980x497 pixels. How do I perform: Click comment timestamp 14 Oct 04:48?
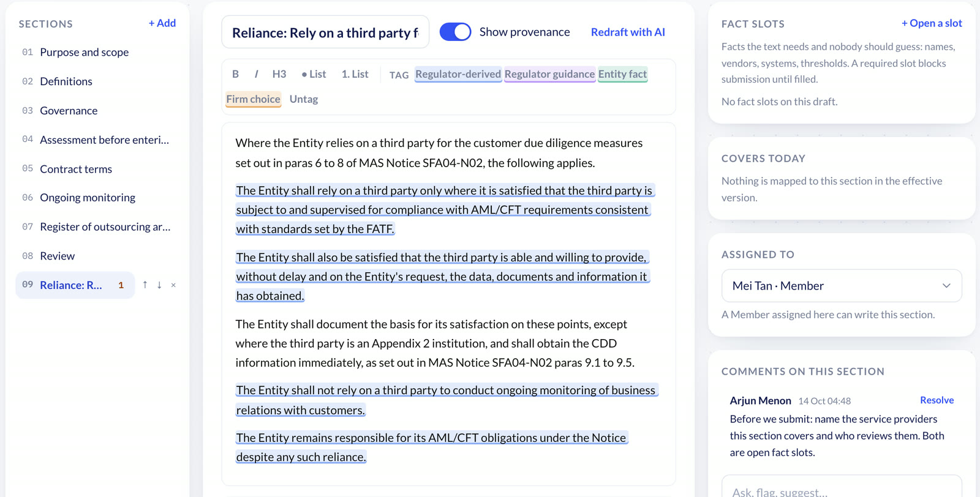(x=824, y=401)
